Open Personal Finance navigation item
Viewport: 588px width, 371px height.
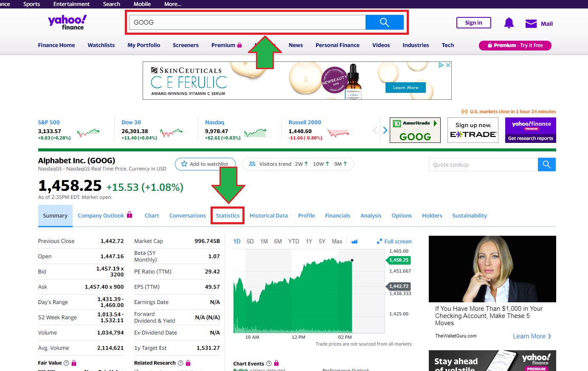coord(338,45)
